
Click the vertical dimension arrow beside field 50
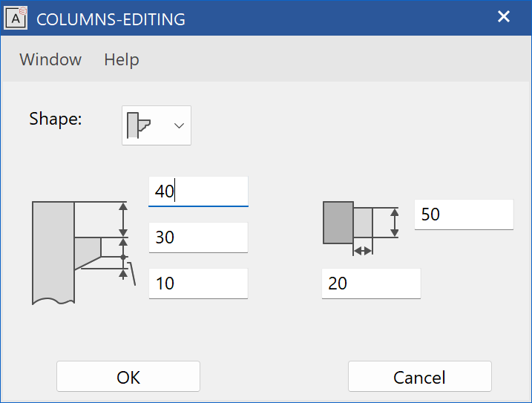[394, 222]
